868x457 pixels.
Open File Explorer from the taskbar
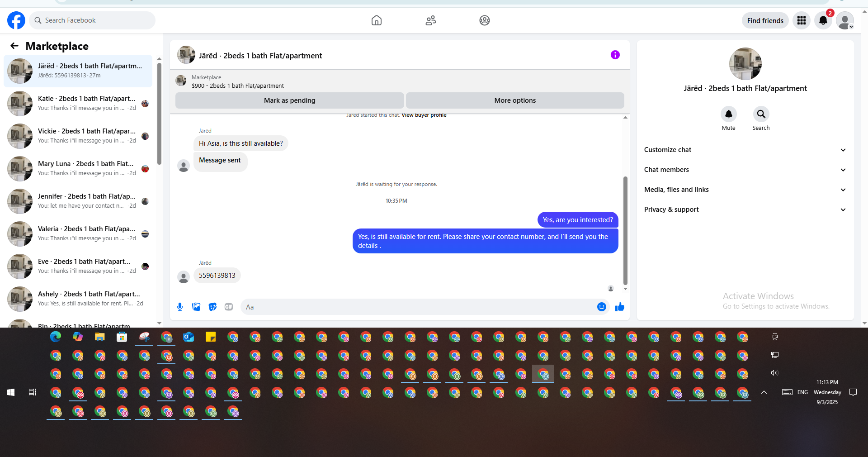pos(100,337)
